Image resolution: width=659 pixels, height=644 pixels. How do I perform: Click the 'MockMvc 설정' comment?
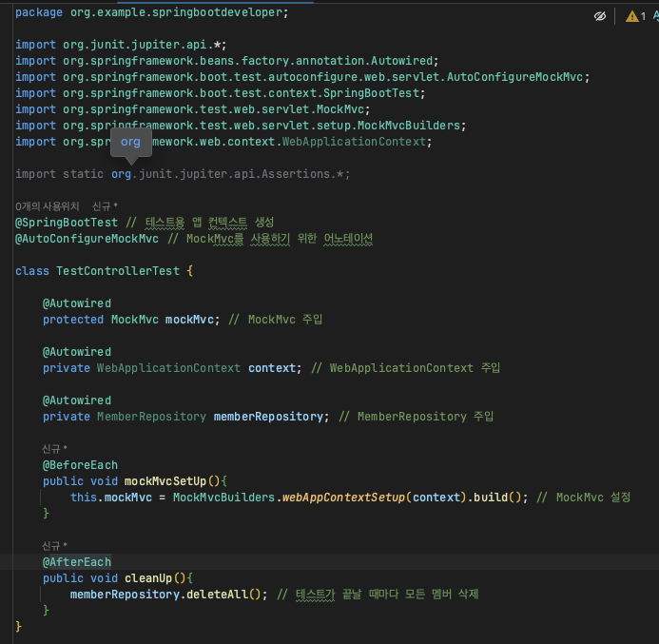point(584,498)
